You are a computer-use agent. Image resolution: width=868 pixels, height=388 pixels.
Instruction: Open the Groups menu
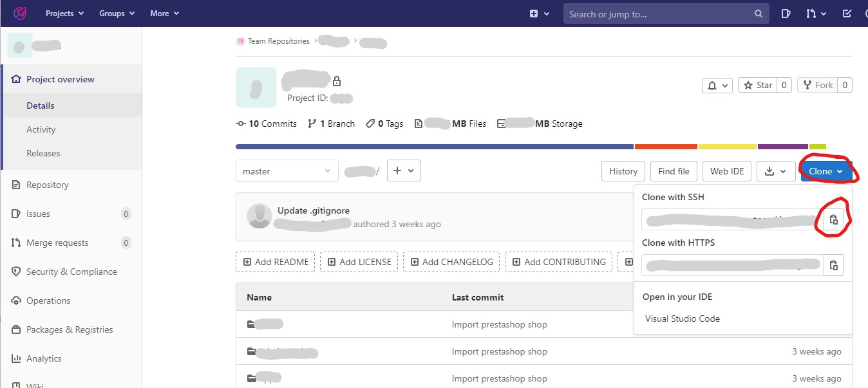117,14
